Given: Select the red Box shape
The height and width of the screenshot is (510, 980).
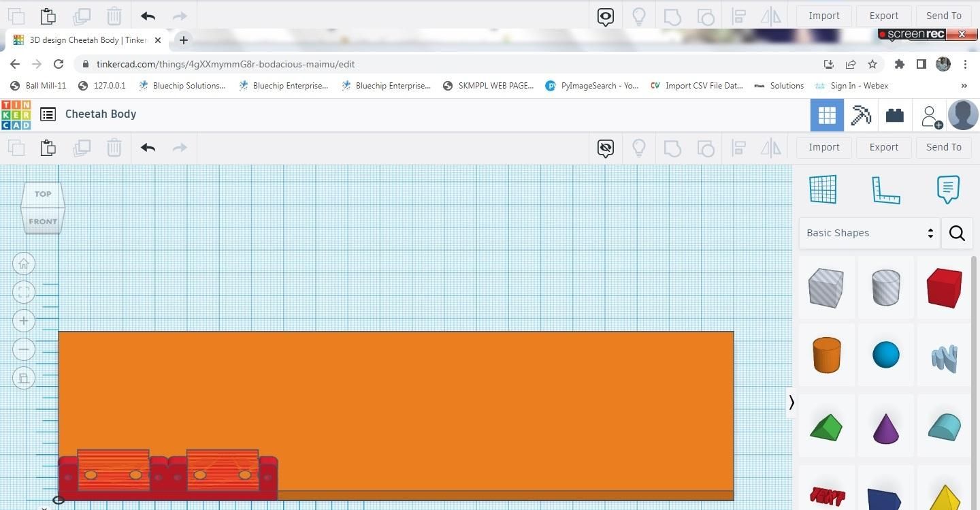Looking at the screenshot, I should [x=944, y=287].
